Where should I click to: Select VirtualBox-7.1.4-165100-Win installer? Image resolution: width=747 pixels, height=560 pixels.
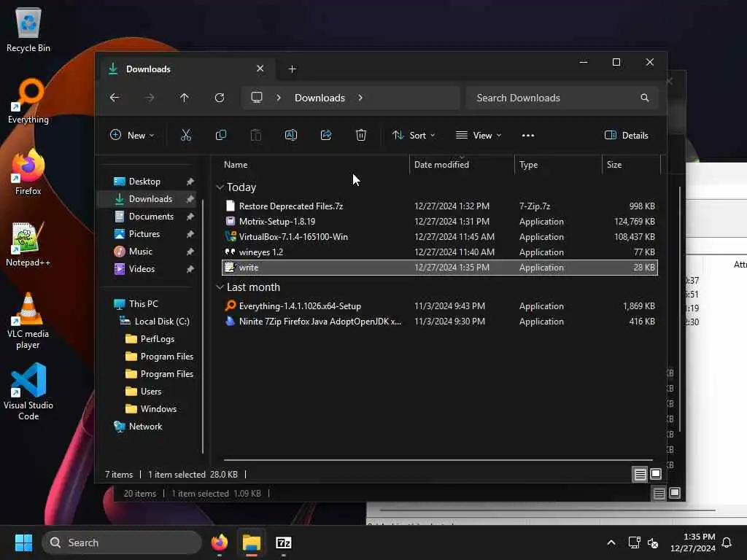(x=440, y=237)
